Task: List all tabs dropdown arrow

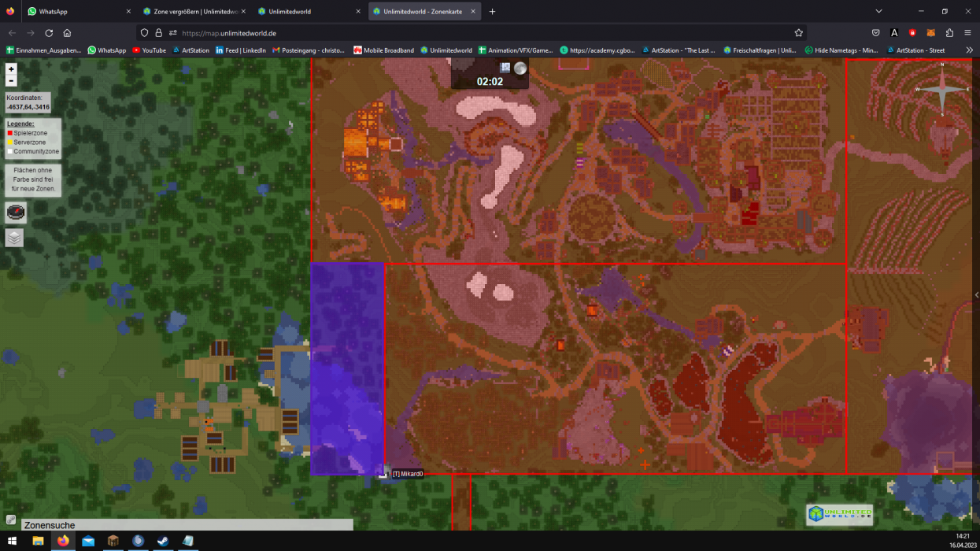Action: coord(878,12)
